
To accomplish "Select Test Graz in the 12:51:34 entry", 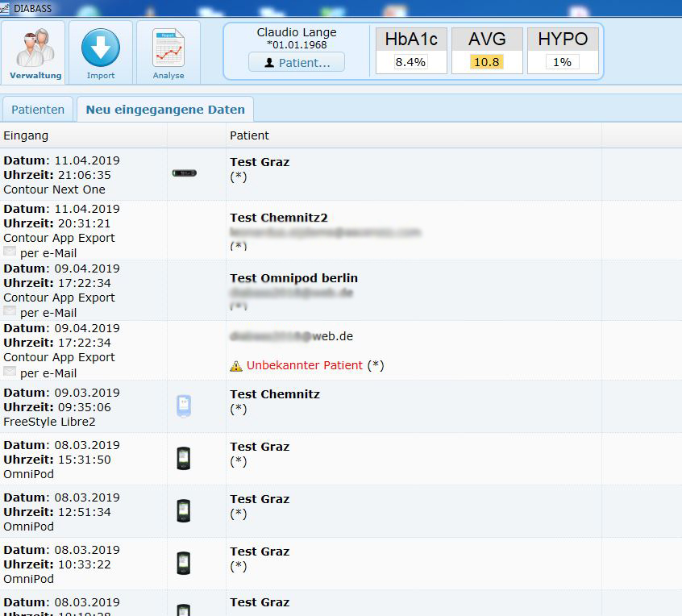I will [x=260, y=499].
